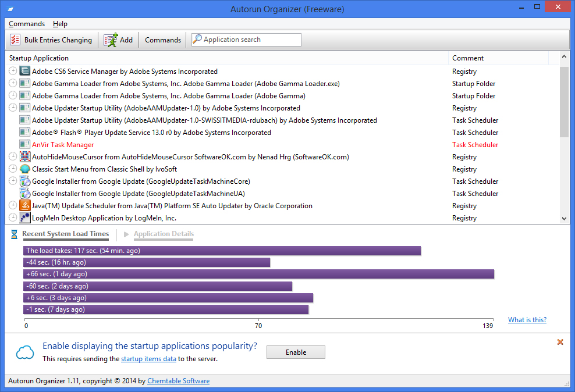Select the Adobe Gamma Loader.exe row's app icon
The image size is (575, 392).
pos(24,84)
